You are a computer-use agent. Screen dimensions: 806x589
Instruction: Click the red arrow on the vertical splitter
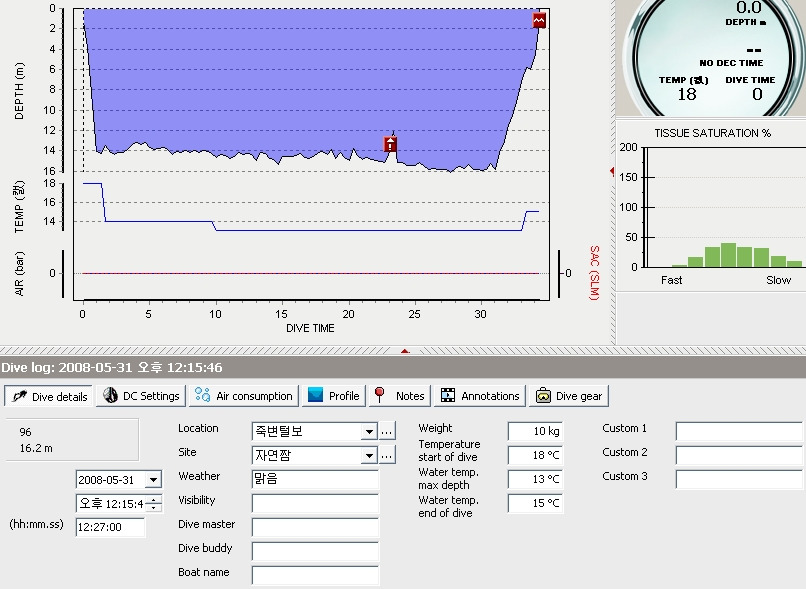(612, 171)
